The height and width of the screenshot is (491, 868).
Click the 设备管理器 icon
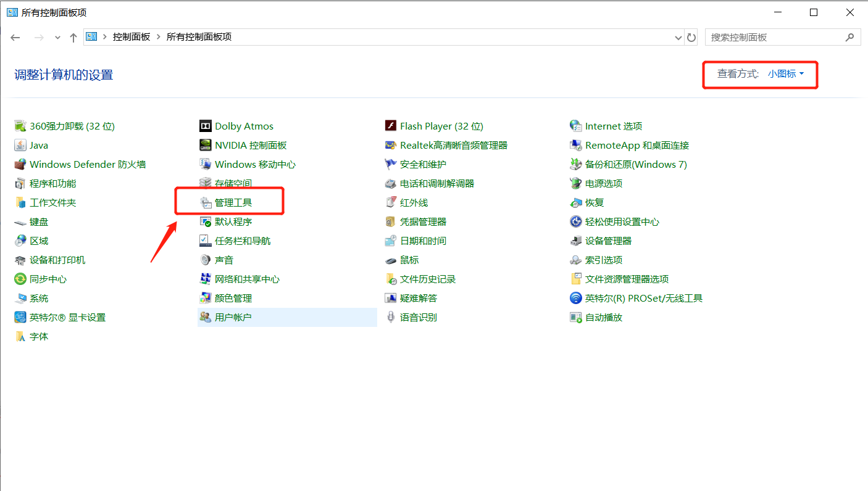coord(576,241)
